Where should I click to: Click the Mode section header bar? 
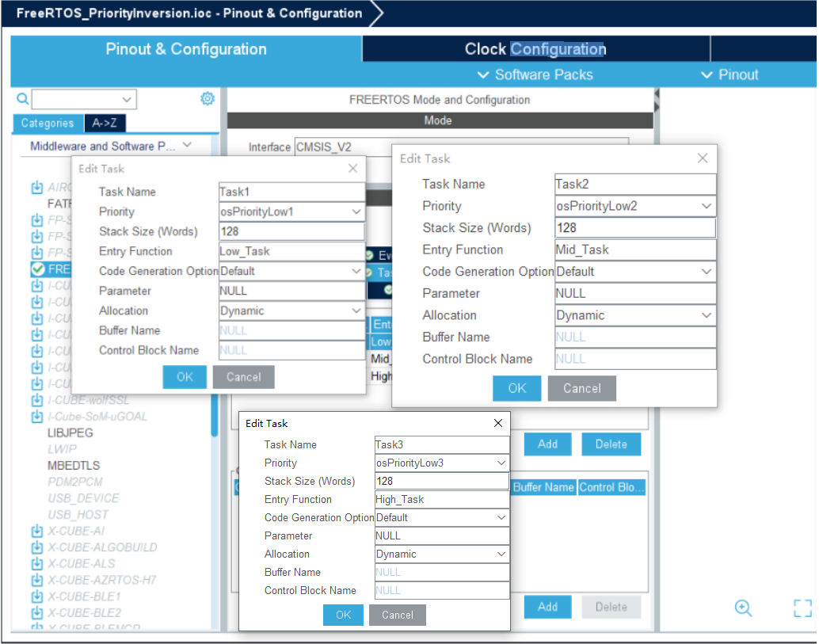(440, 120)
